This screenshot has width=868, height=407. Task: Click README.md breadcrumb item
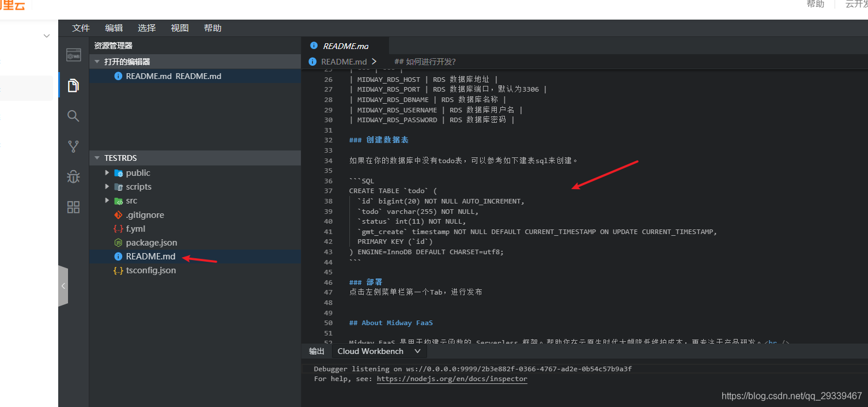click(x=344, y=62)
